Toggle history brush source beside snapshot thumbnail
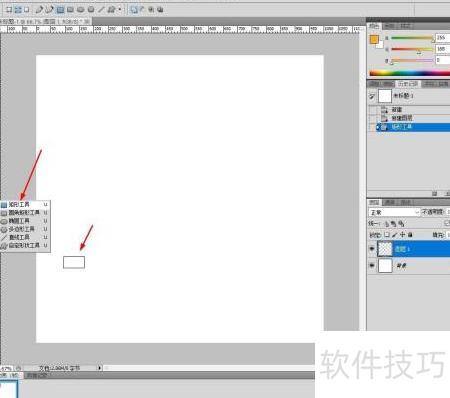 tap(372, 96)
